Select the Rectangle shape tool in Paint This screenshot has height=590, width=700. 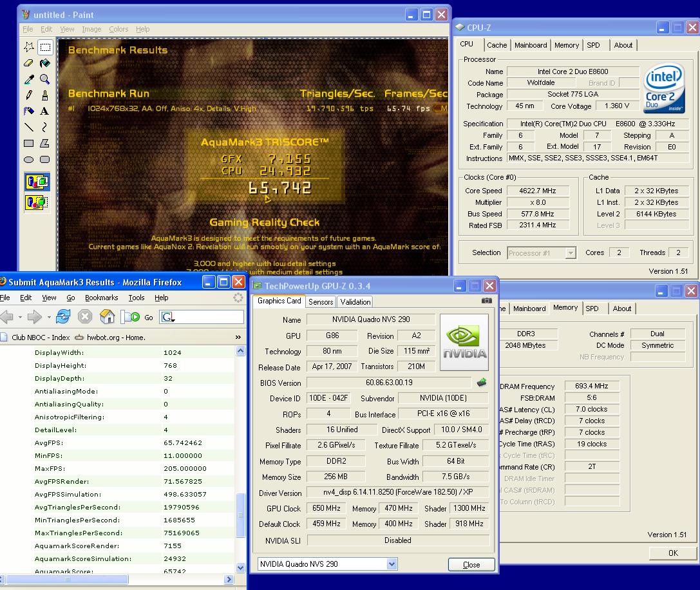click(29, 144)
